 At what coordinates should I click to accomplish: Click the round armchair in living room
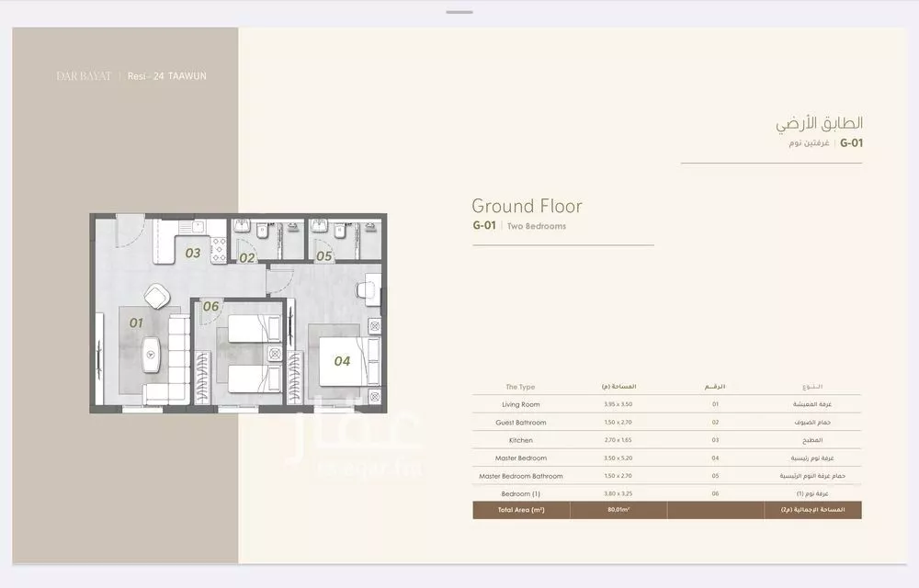(155, 296)
